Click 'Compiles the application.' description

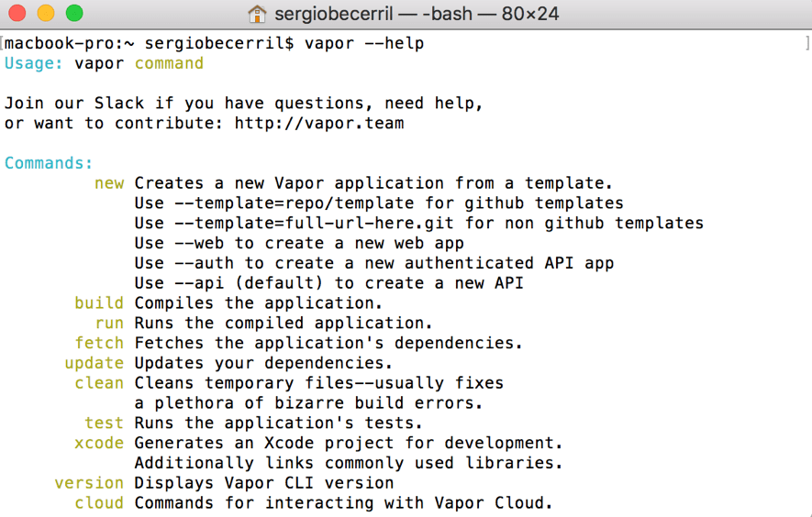[x=259, y=302]
